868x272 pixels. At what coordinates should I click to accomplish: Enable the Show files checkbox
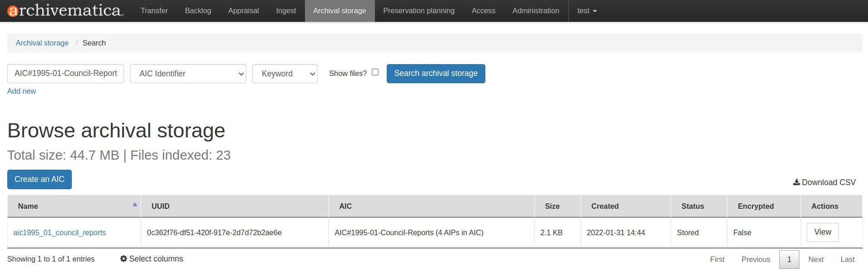click(375, 72)
